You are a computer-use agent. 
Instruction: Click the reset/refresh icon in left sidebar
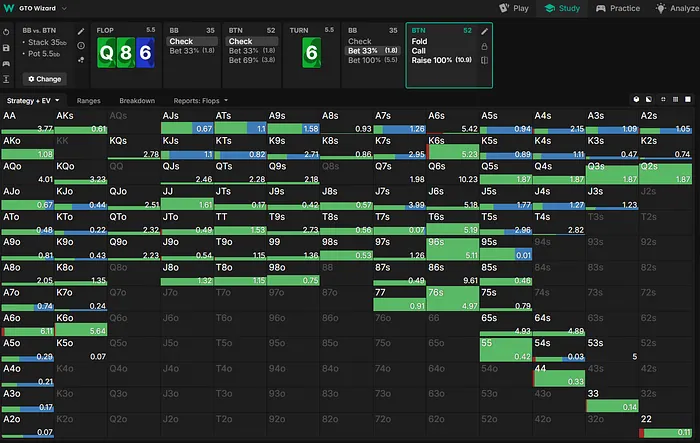click(6, 32)
